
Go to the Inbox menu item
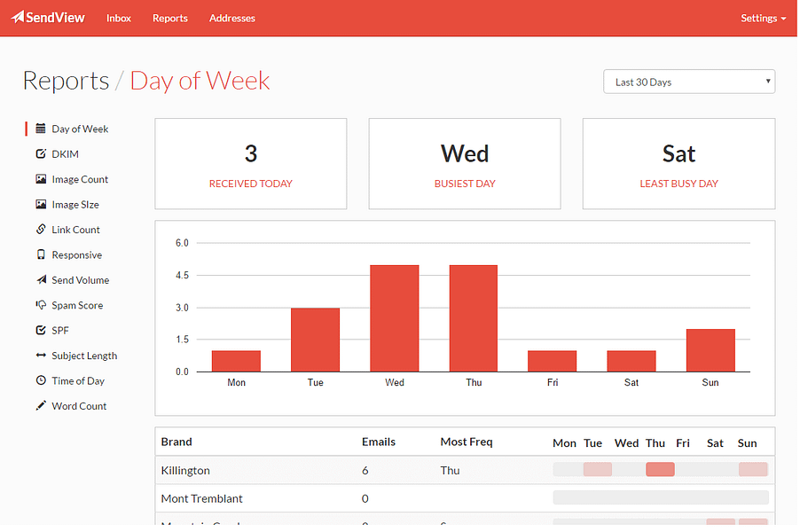point(118,19)
